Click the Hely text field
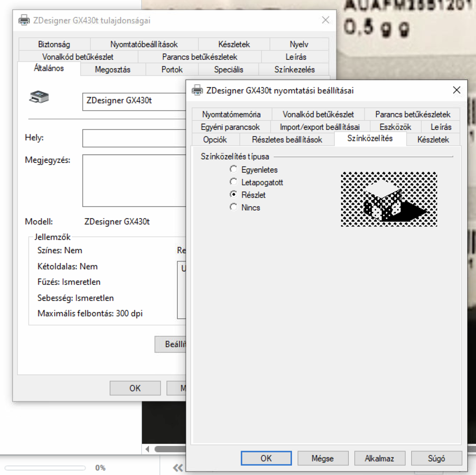The image size is (476, 475). click(134, 138)
